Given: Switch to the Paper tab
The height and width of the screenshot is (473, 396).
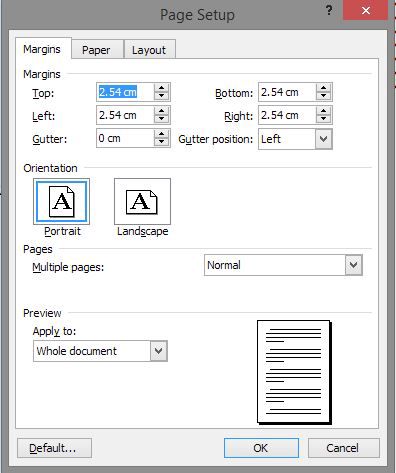Looking at the screenshot, I should [96, 50].
